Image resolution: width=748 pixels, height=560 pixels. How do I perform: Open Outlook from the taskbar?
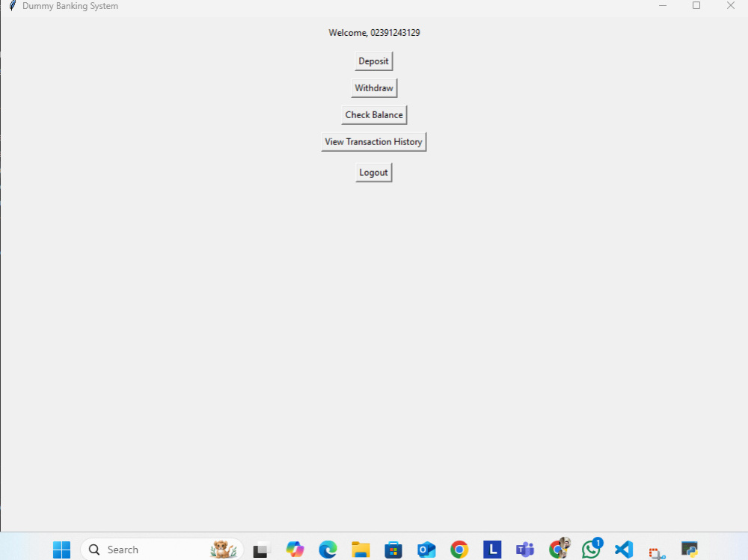click(x=426, y=550)
